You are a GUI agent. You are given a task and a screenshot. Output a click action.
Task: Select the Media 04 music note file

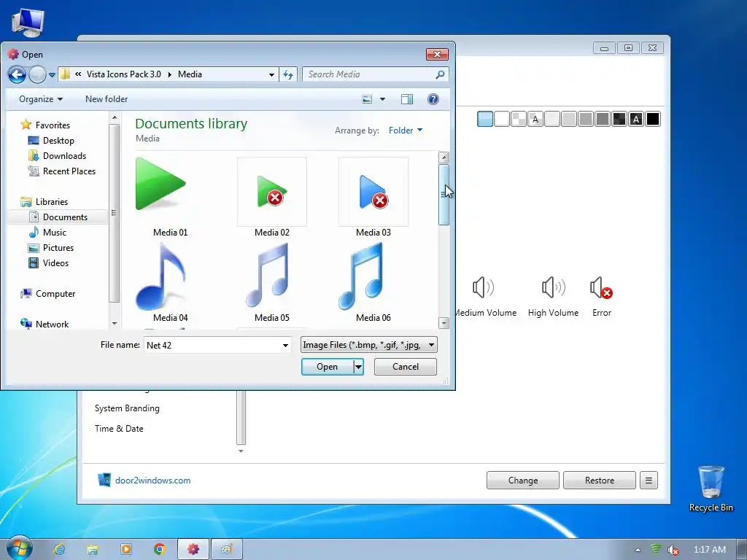point(160,276)
